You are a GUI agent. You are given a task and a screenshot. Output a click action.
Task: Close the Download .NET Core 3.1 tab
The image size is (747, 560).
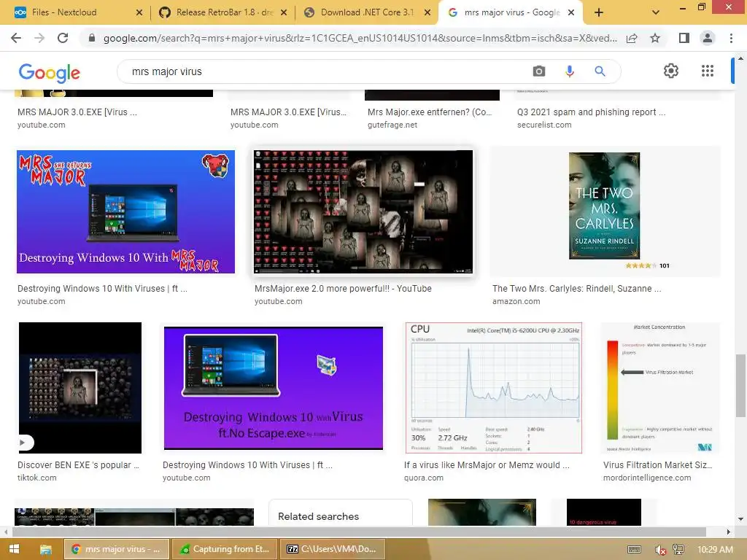pos(427,12)
